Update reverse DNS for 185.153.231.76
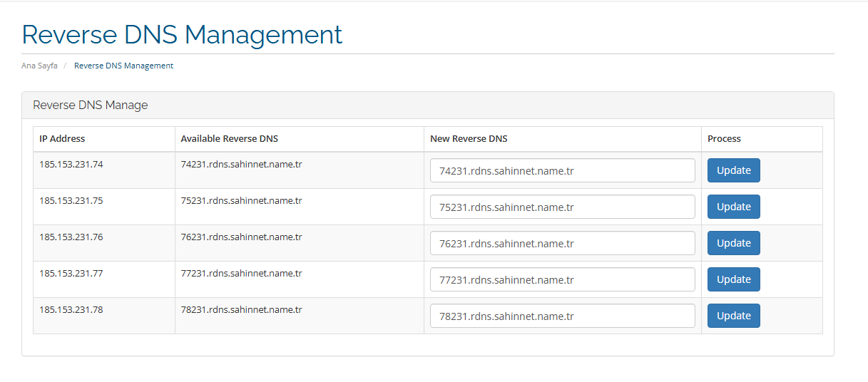Screen dimensions: 868x382 (x=733, y=243)
